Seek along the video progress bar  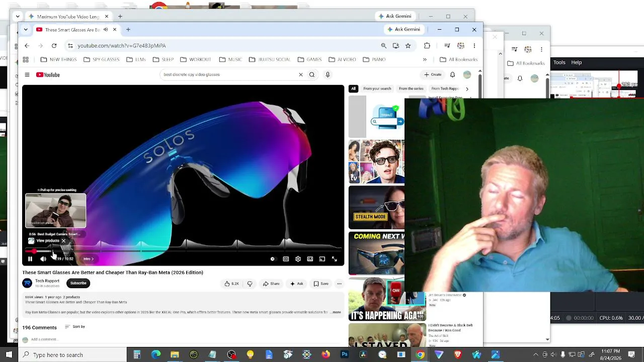click(x=183, y=250)
